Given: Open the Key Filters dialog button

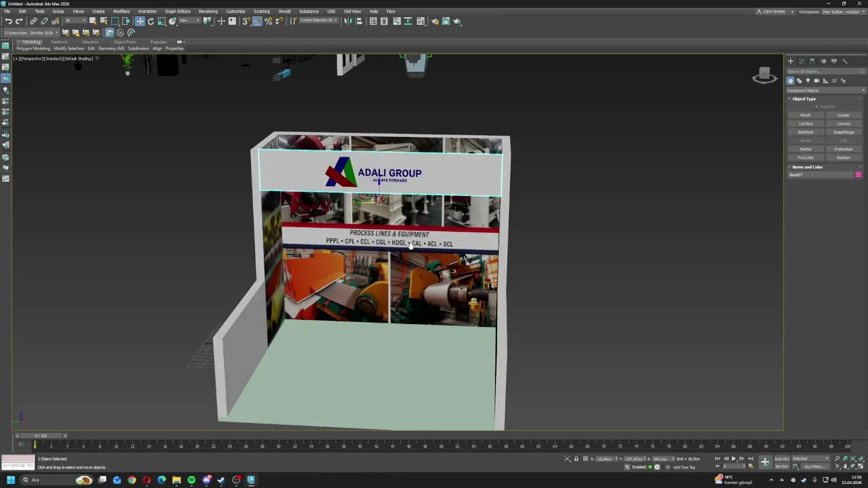Looking at the screenshot, I should click(816, 466).
